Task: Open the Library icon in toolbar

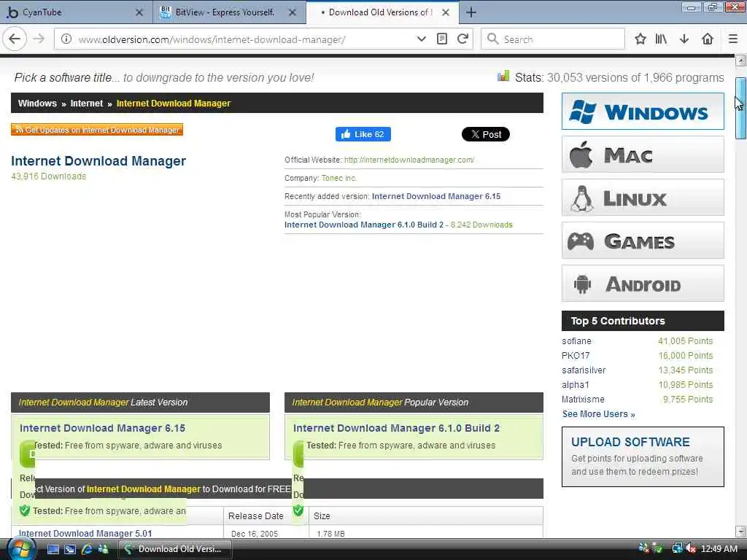Action: click(x=661, y=39)
